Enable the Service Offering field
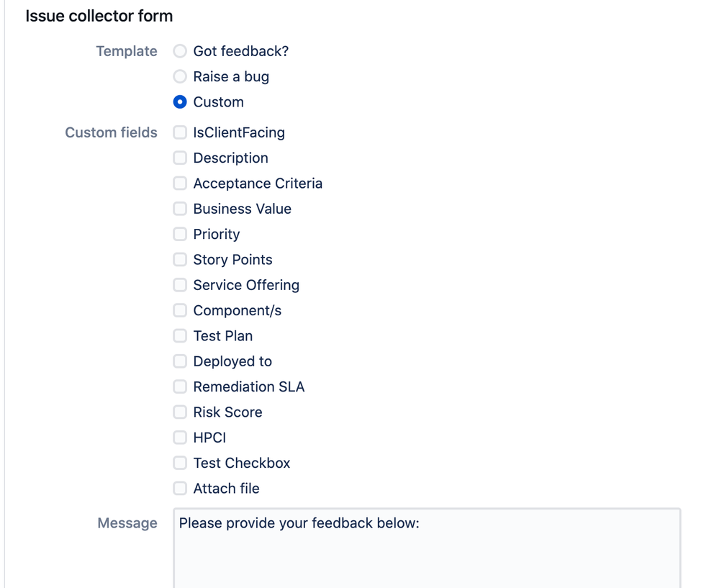 (x=180, y=285)
